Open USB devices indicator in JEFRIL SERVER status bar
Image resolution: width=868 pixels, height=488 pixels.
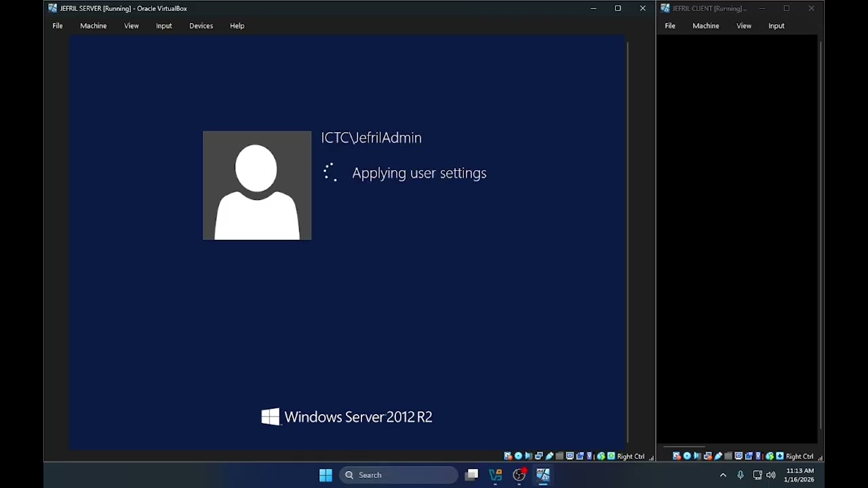(549, 456)
